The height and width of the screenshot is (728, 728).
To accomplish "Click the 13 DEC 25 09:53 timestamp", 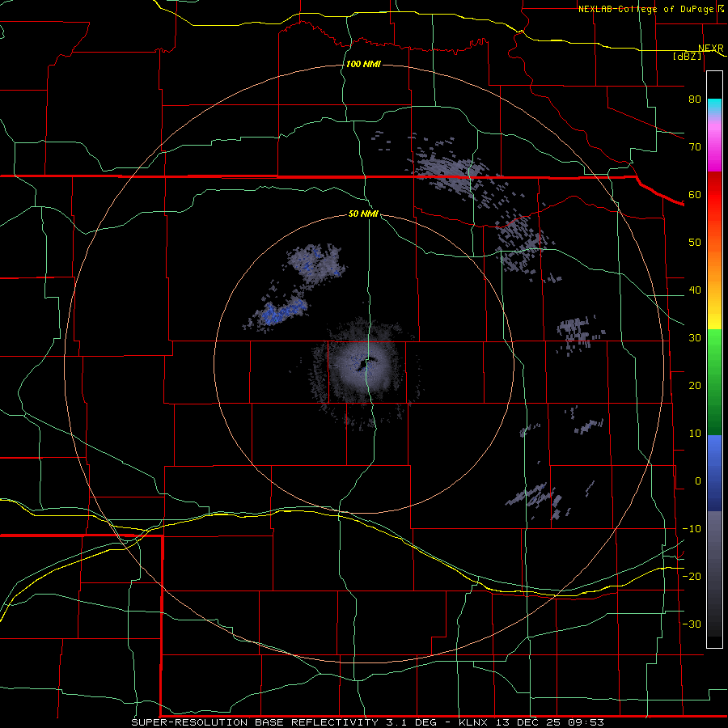I will pos(549,722).
